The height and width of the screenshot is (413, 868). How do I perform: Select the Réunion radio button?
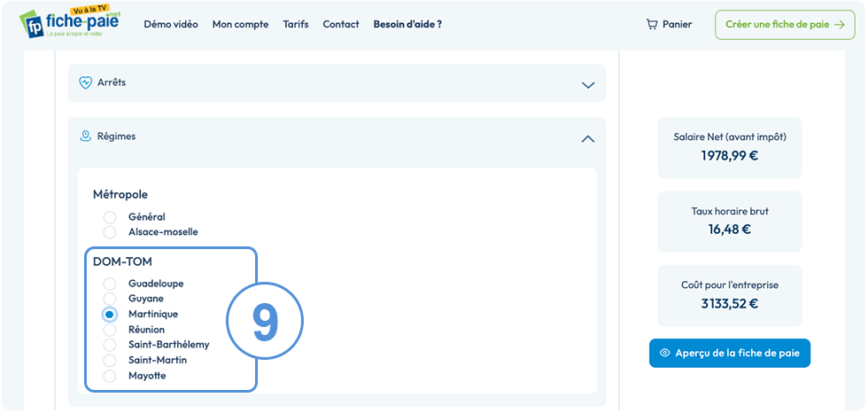coord(110,330)
